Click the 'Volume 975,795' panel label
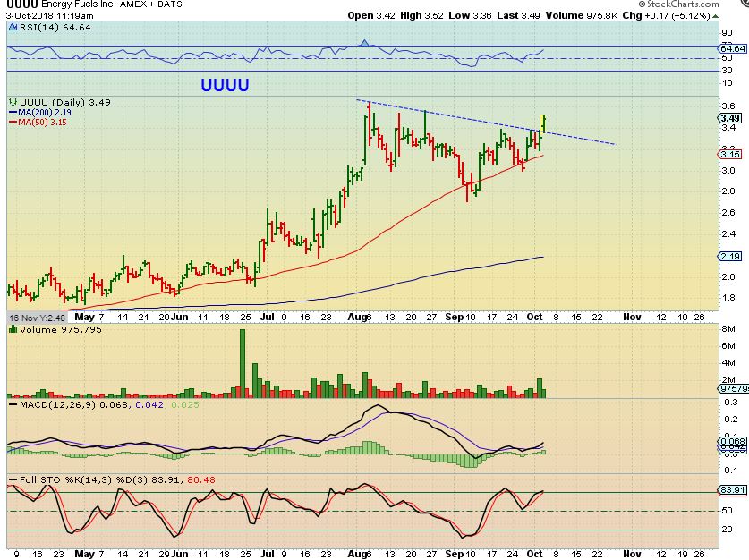Viewport: 749px width, 560px height. (61, 329)
